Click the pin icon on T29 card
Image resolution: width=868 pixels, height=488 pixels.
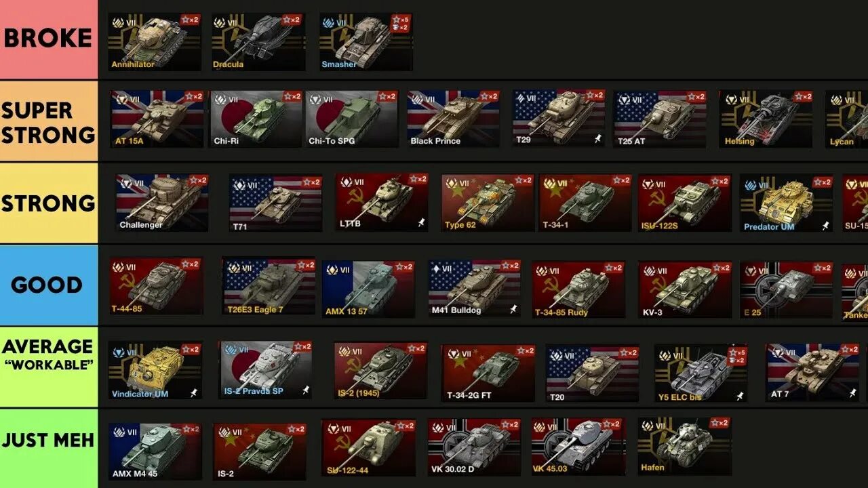(x=598, y=138)
